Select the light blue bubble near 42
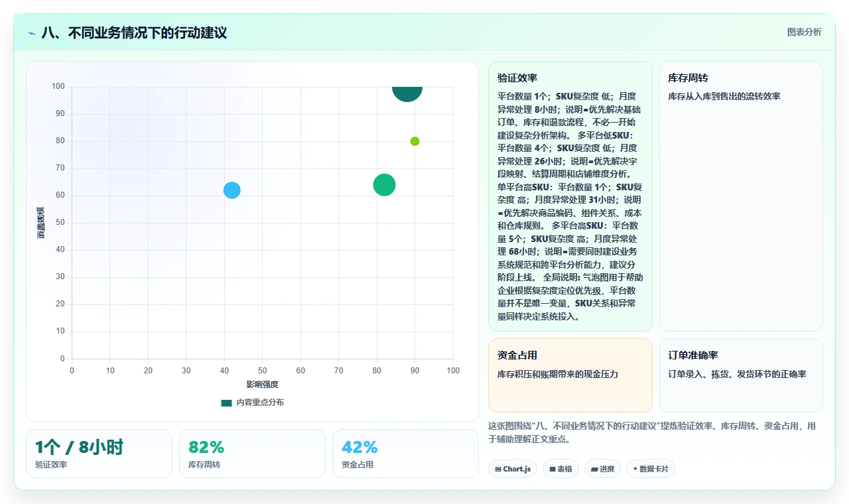The width and height of the screenshot is (849, 504). pos(231,190)
